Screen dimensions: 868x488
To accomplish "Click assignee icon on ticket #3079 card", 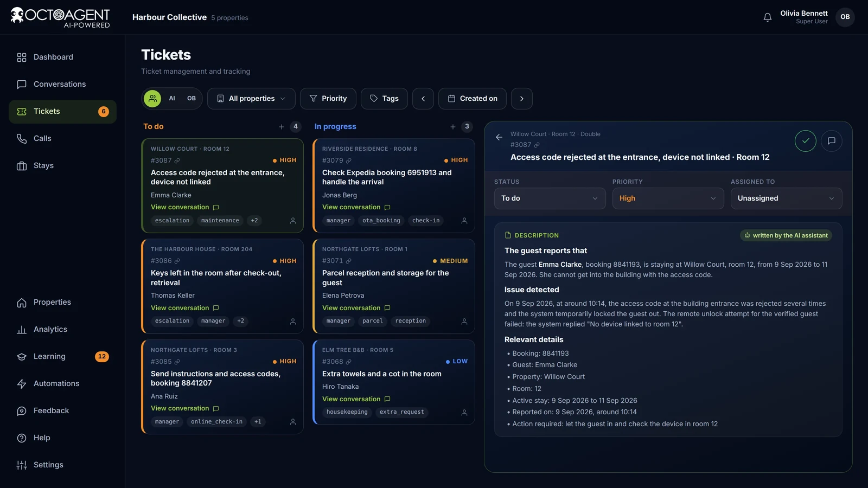I will [464, 221].
